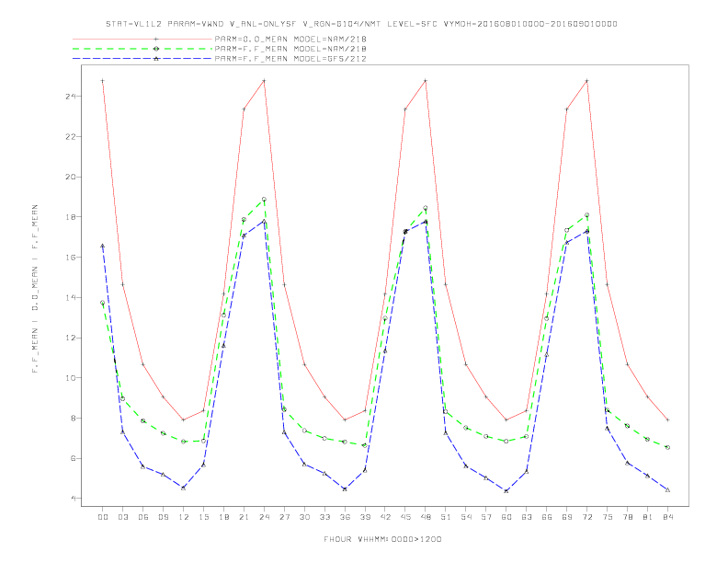
Task: Click x-axis tick label 75
Action: (608, 517)
